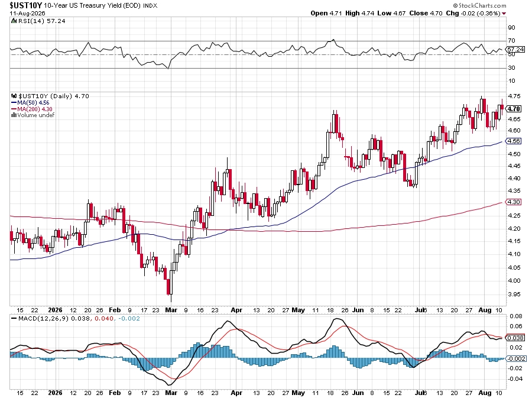Click the boxed 4.56 MA(50) axis label
532x398 pixels.
click(x=514, y=141)
